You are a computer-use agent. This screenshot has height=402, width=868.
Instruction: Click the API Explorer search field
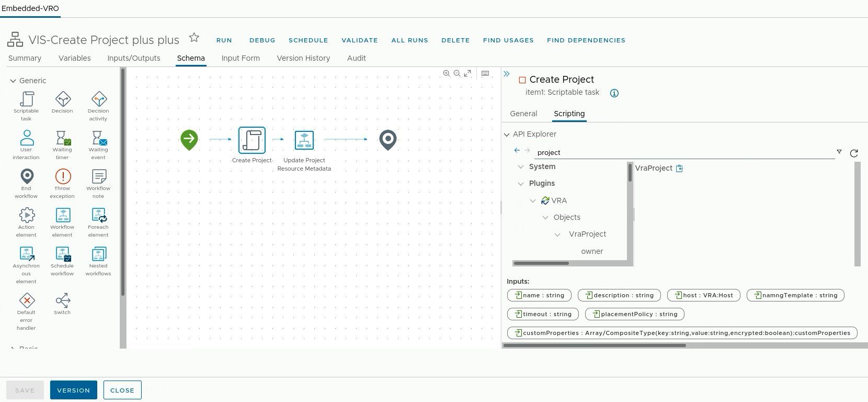click(685, 153)
